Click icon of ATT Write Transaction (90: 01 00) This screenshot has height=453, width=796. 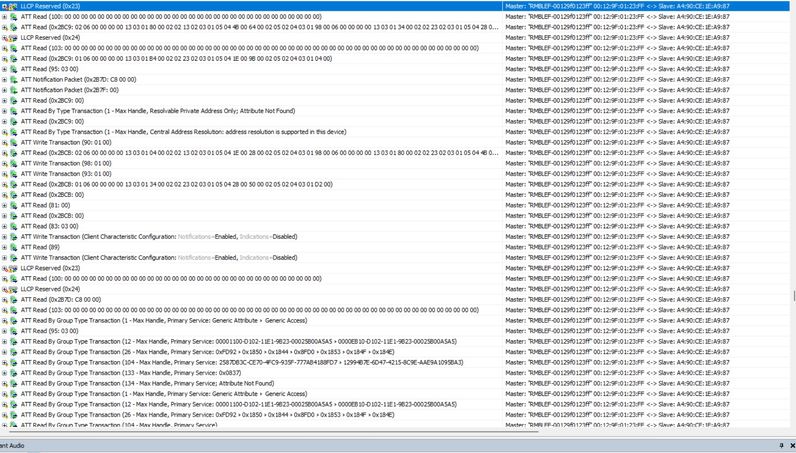pyautogui.click(x=14, y=142)
